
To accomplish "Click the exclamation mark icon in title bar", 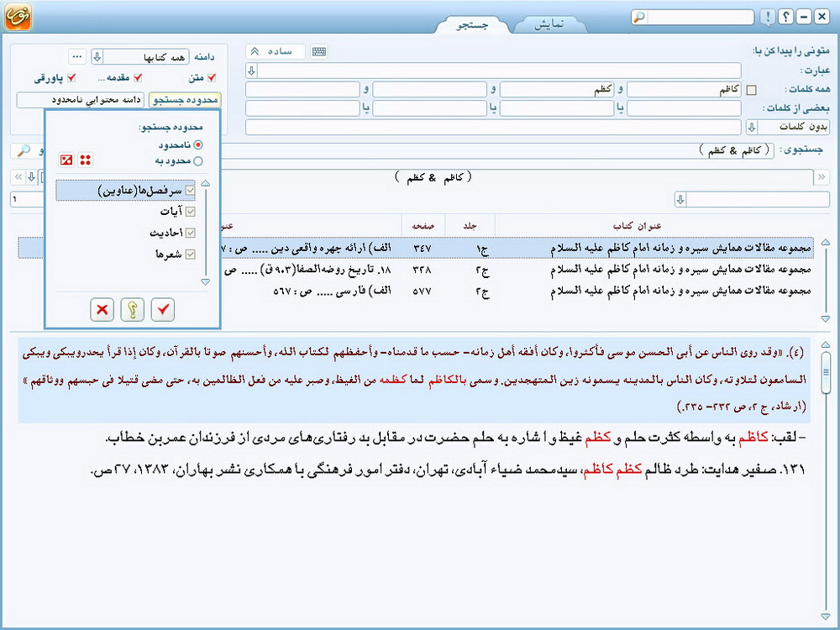I will click(768, 17).
